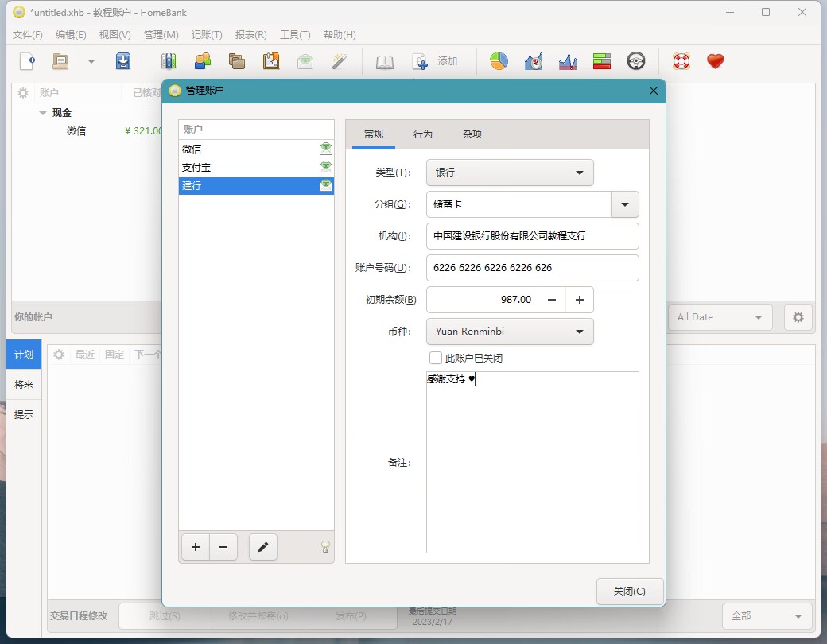
Task: Click the budget report bars icon
Action: point(601,61)
